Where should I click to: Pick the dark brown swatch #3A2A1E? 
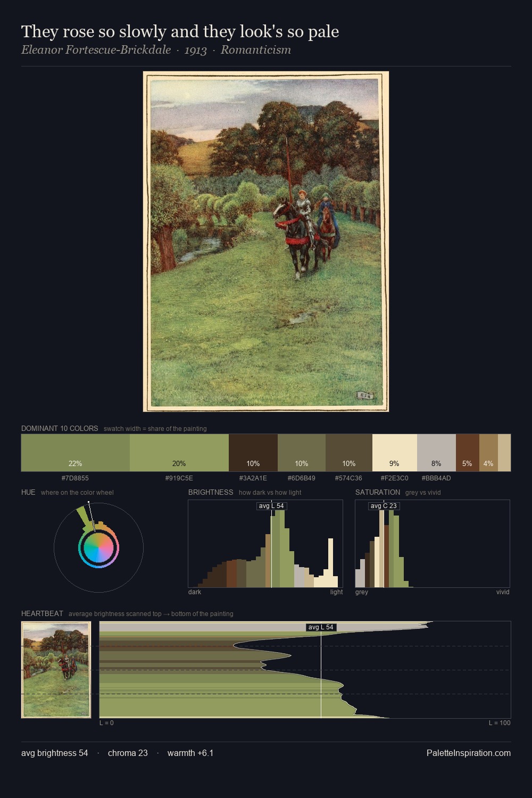[x=253, y=453]
